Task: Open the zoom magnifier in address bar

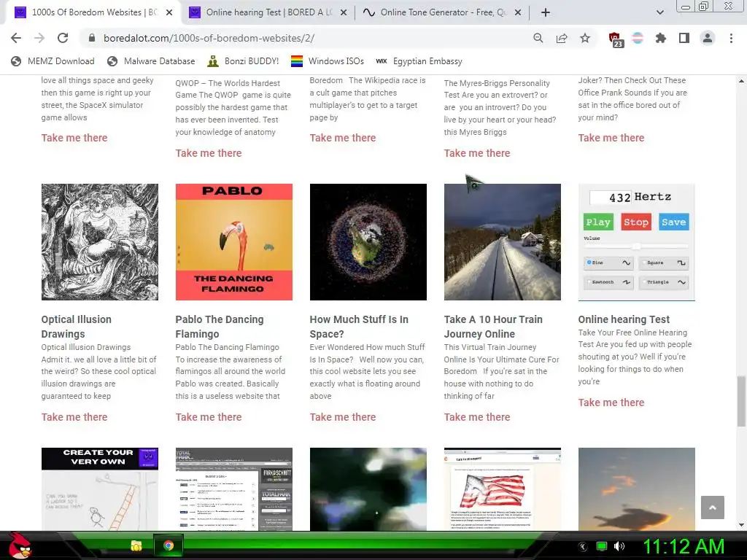Action: [x=538, y=38]
